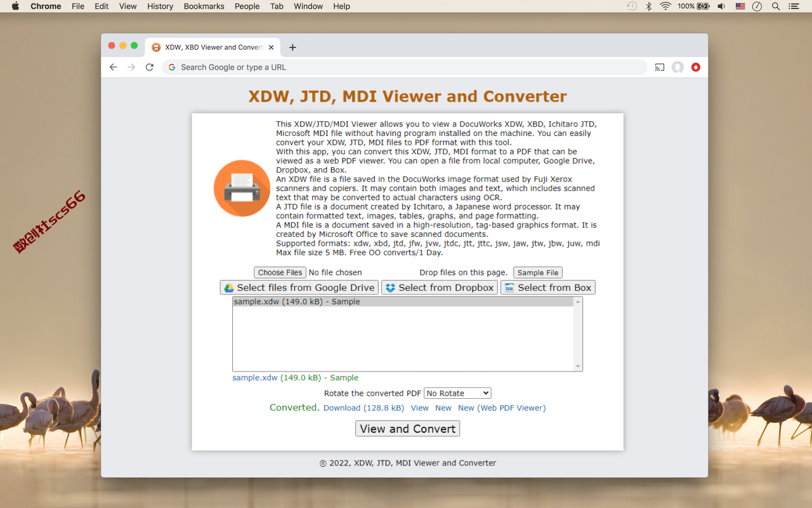
Task: Open the Rotate the converted PDF dropdown
Action: coord(457,393)
